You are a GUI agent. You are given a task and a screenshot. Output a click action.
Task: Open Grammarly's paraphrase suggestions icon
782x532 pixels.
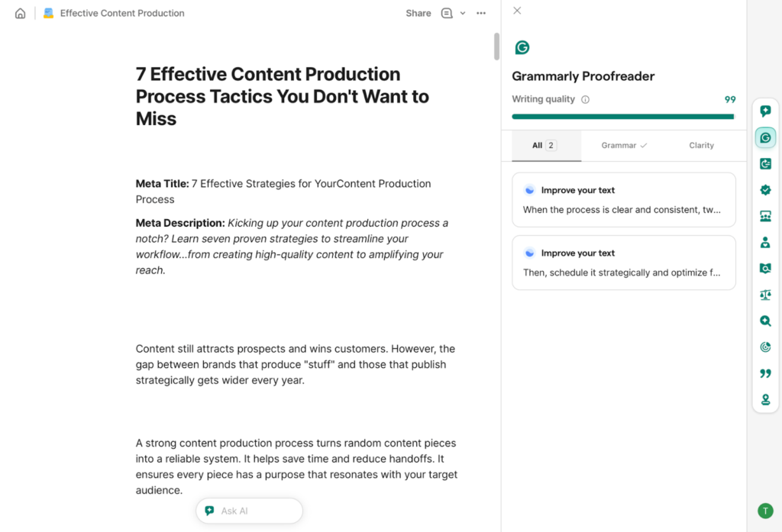(x=765, y=163)
